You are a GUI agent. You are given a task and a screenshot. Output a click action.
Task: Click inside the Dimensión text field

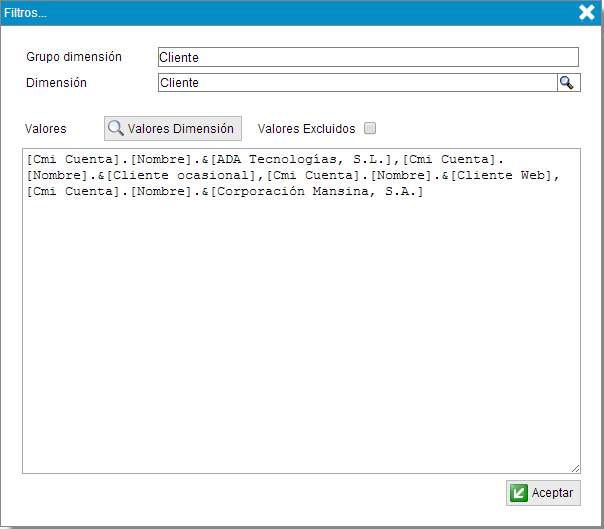coord(356,83)
